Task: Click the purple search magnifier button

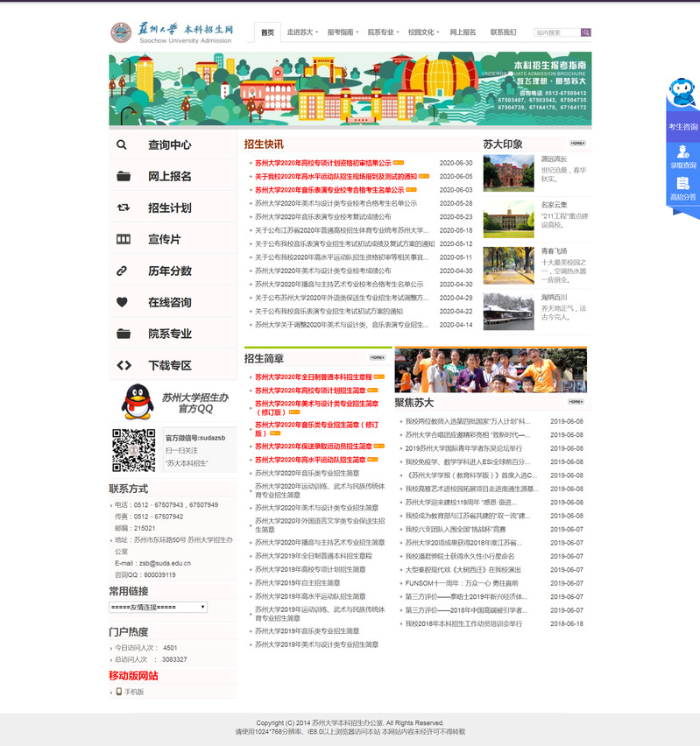Action: point(585,32)
